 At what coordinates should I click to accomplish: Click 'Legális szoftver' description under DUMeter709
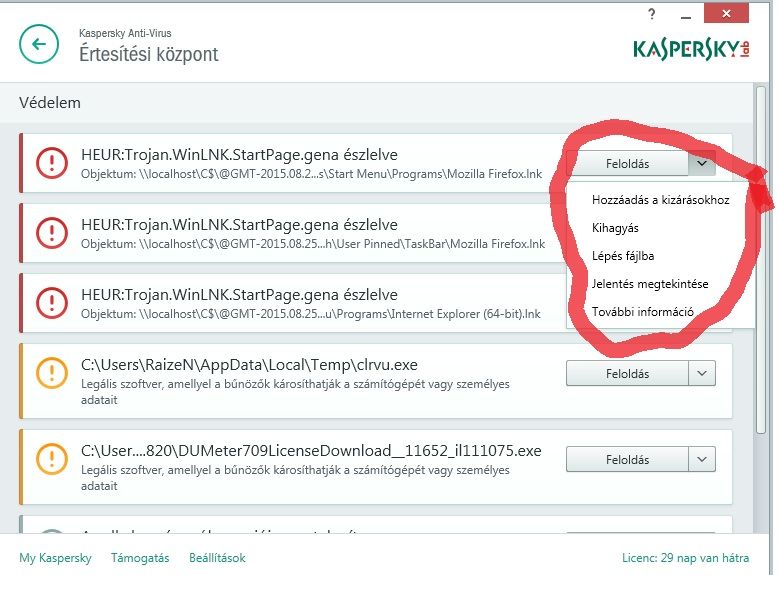pos(295,477)
